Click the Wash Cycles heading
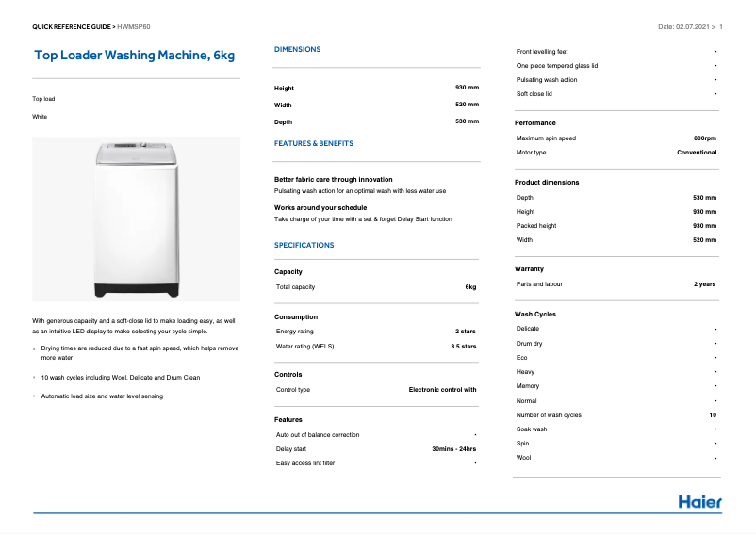The width and height of the screenshot is (756, 534). click(x=534, y=314)
